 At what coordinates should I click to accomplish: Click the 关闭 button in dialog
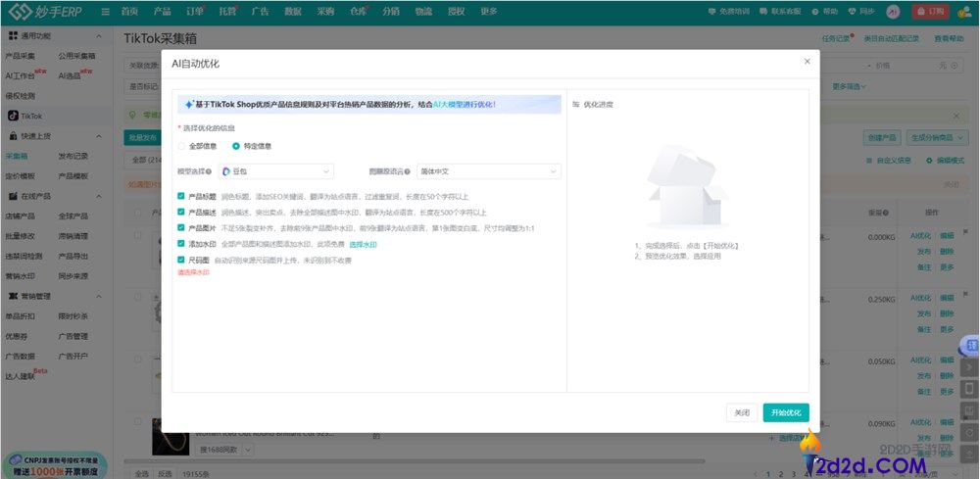pyautogui.click(x=742, y=412)
